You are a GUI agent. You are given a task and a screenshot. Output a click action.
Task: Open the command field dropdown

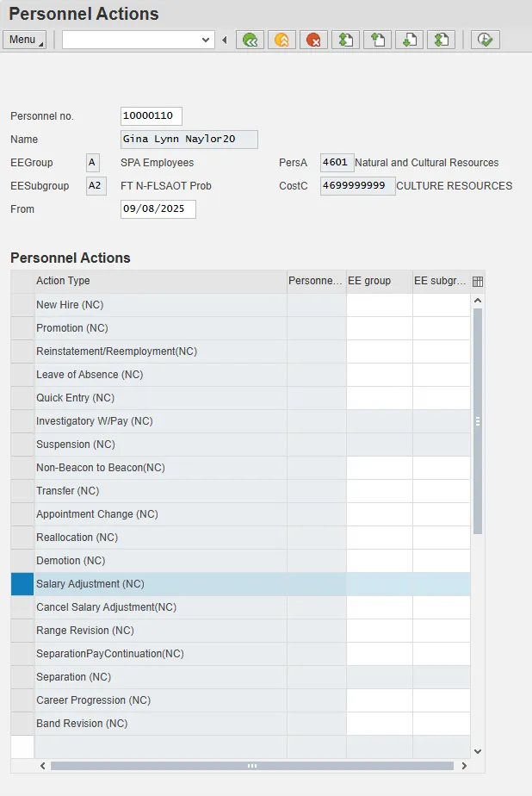[206, 40]
